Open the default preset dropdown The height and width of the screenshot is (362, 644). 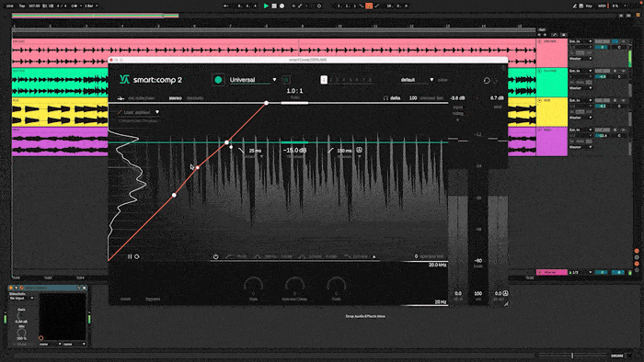(431, 80)
